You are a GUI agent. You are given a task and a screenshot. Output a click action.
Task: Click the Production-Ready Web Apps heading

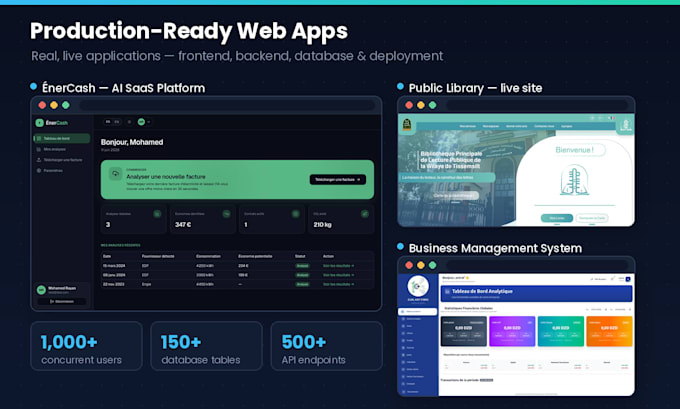click(x=189, y=32)
